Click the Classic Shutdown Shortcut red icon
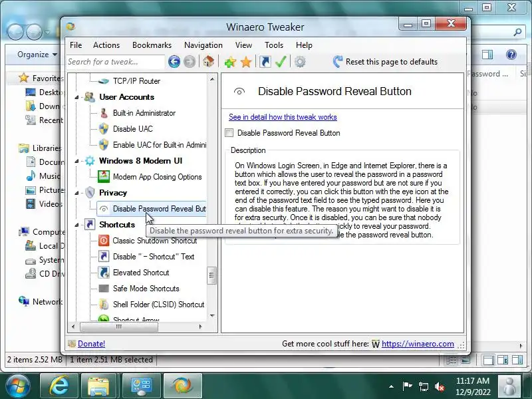 pyautogui.click(x=104, y=241)
